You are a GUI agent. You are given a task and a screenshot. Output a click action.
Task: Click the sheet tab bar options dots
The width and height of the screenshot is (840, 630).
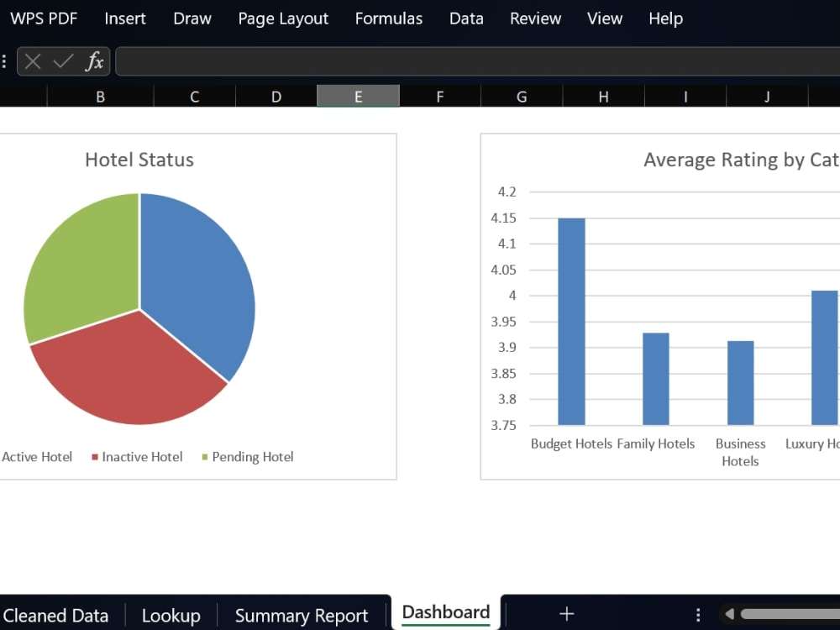coord(697,614)
